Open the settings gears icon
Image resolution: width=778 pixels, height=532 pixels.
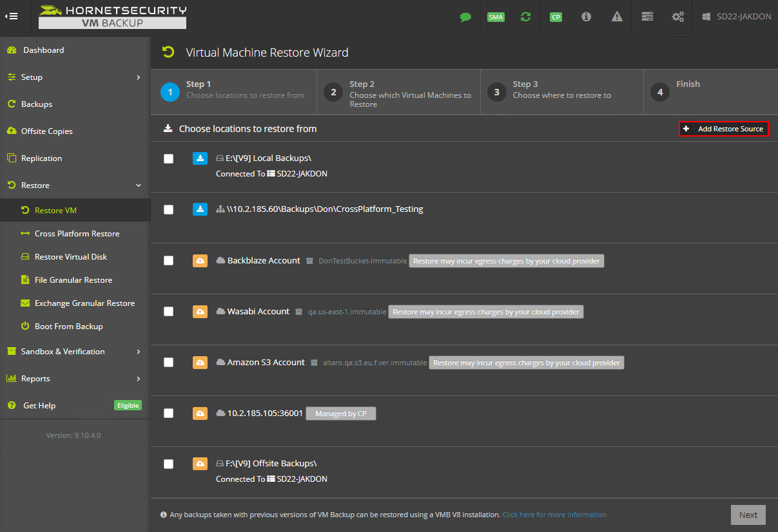click(x=678, y=17)
